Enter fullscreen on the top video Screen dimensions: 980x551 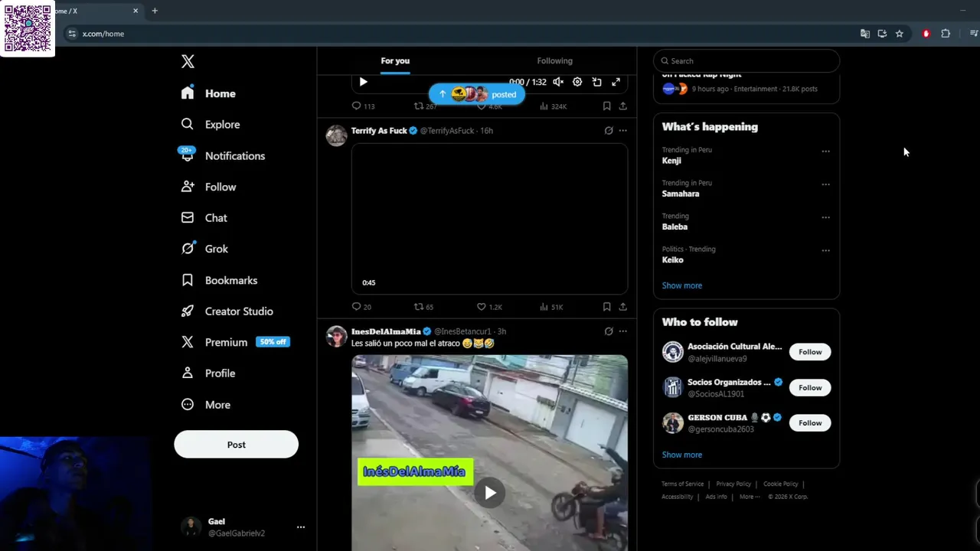pyautogui.click(x=616, y=82)
